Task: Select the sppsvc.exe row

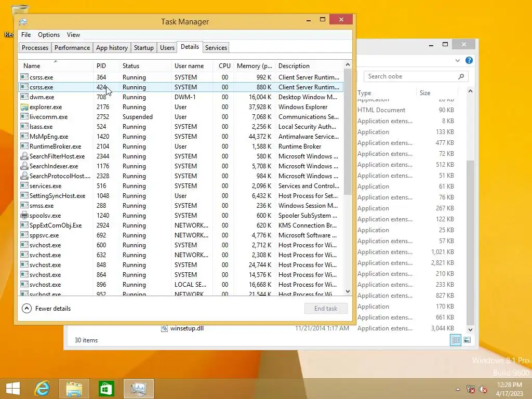Action: tap(181, 235)
